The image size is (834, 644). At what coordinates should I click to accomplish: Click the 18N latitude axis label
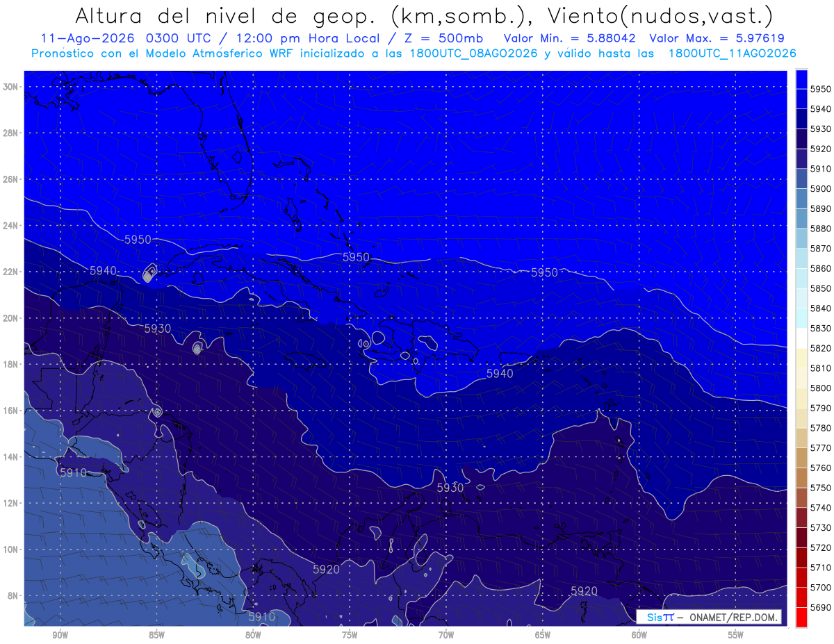(x=10, y=365)
